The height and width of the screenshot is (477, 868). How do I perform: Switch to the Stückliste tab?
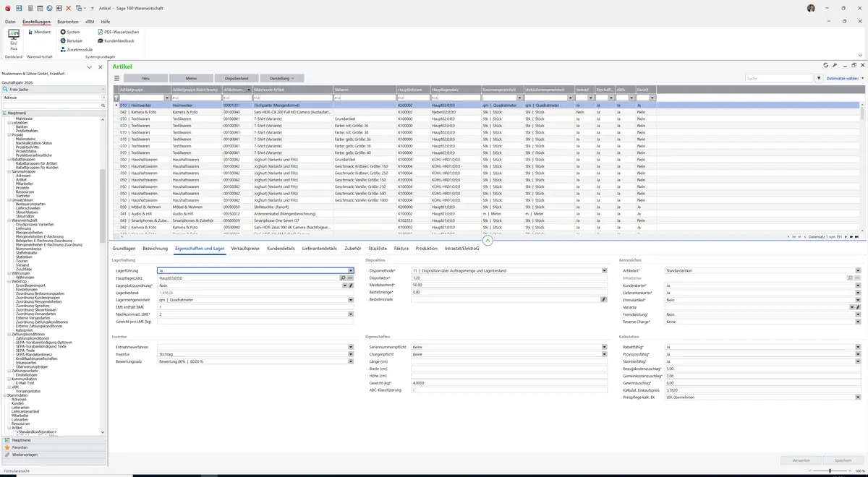click(x=378, y=248)
